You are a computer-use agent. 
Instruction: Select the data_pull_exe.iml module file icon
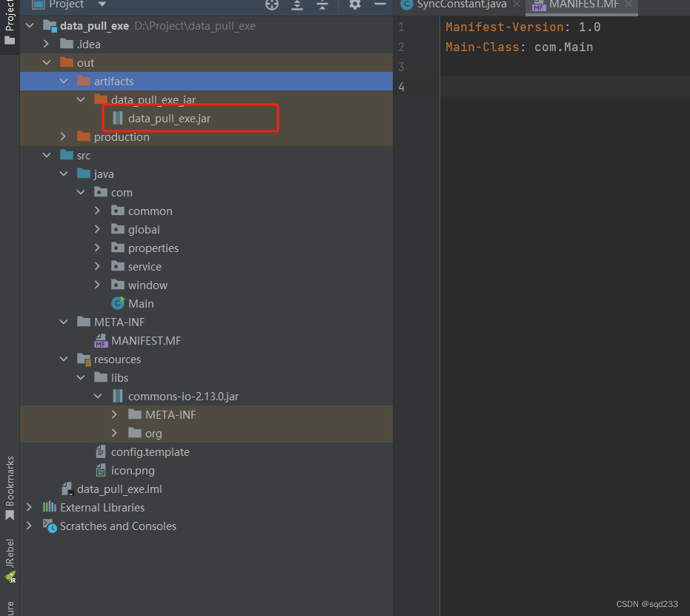67,489
